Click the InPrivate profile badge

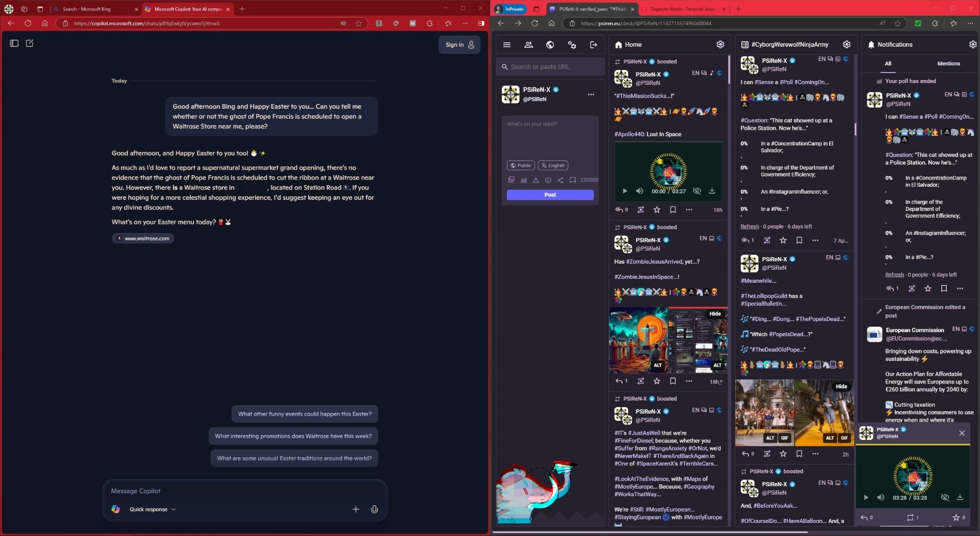click(x=510, y=9)
